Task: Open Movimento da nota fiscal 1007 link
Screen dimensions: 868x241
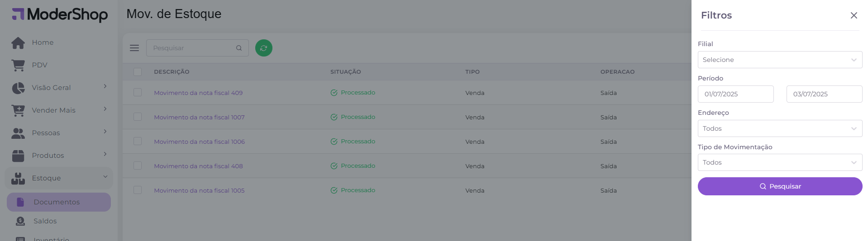Action: [199, 117]
